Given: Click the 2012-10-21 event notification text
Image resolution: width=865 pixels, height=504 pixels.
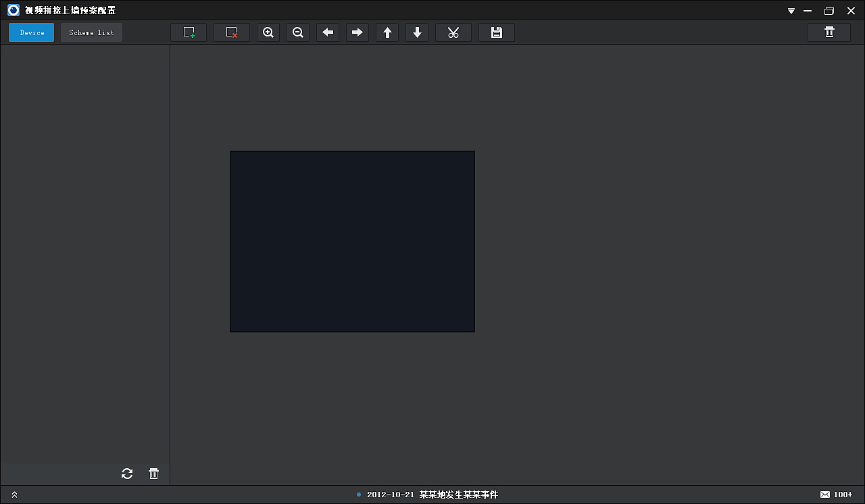Looking at the screenshot, I should [432, 495].
